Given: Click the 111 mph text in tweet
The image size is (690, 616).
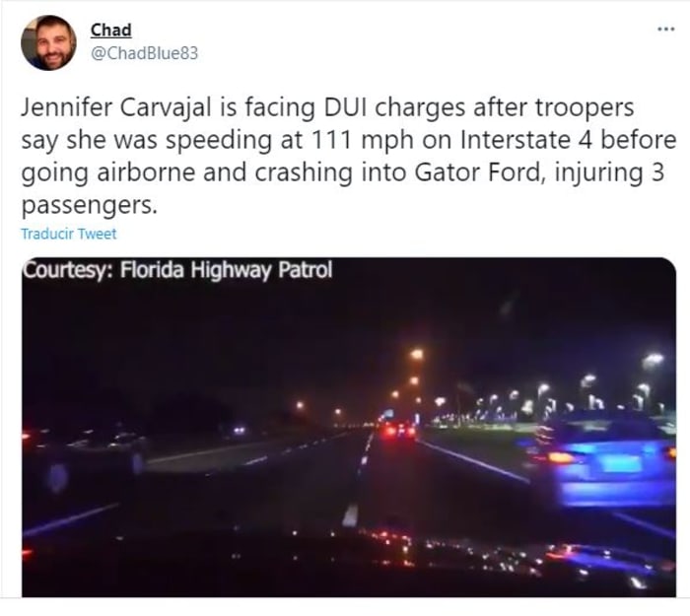Looking at the screenshot, I should point(362,140).
